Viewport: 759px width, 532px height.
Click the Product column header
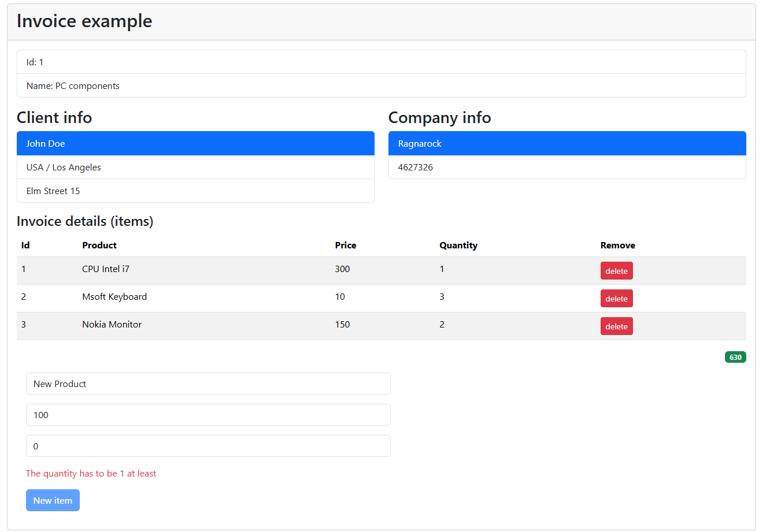(99, 245)
